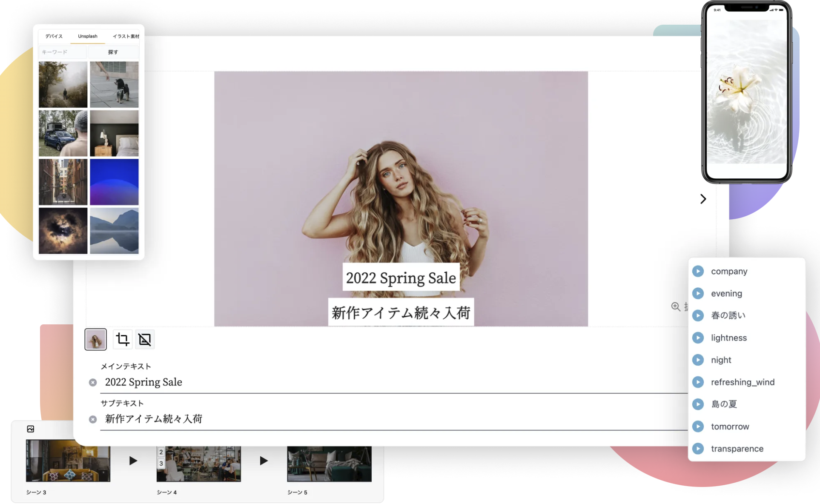This screenshot has height=504, width=820.
Task: Play the 'company' music track
Action: [698, 271]
